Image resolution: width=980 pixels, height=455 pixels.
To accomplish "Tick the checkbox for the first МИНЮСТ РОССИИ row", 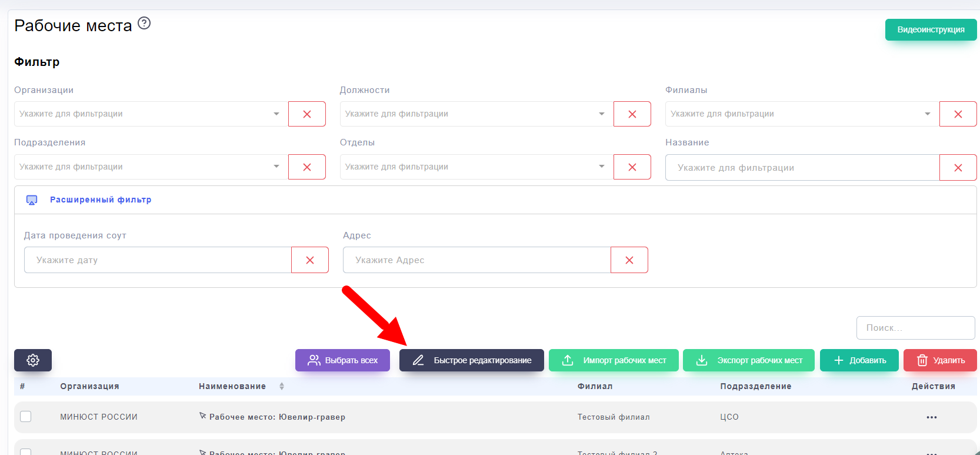I will pyautogui.click(x=26, y=417).
